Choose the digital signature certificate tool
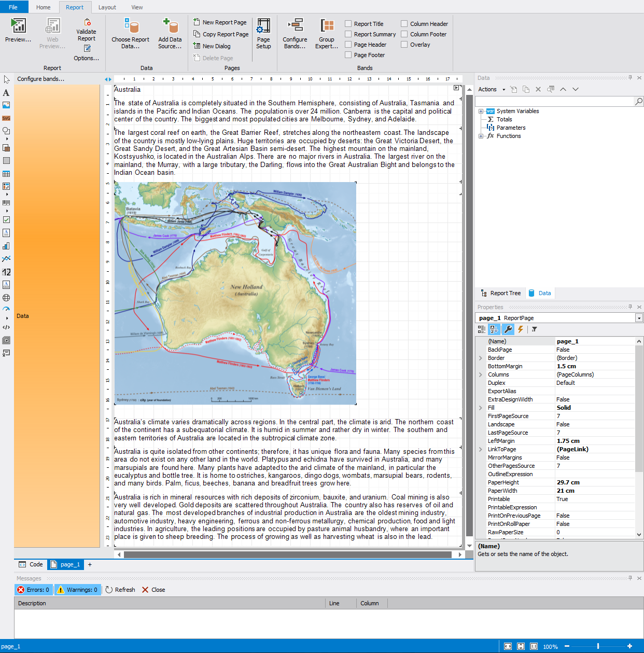Viewport: 644px width, 653px height. click(6, 353)
